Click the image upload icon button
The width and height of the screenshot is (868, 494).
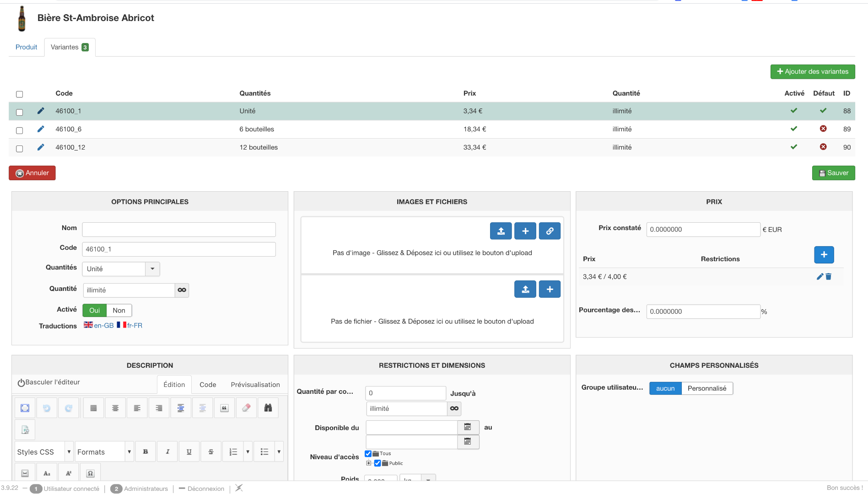[501, 231]
